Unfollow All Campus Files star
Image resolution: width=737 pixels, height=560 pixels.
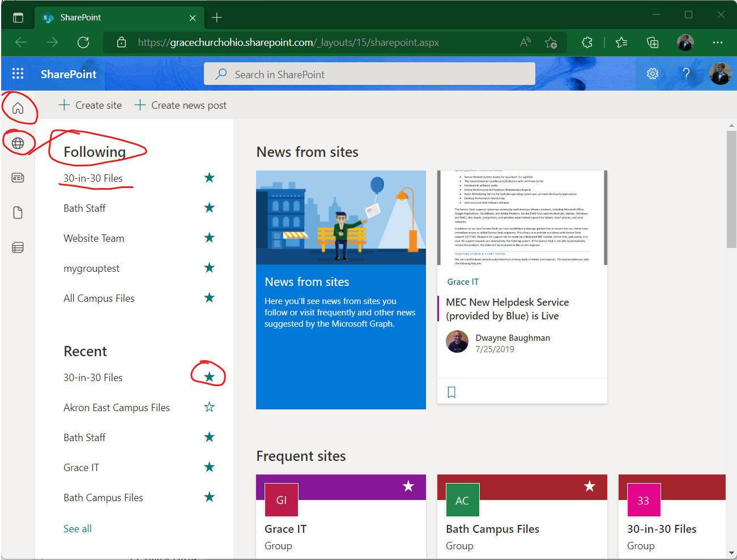click(x=210, y=298)
